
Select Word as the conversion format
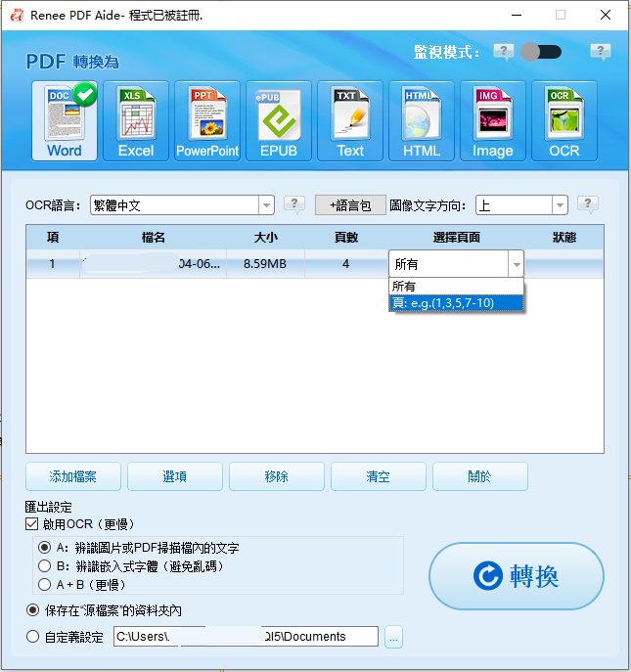(x=65, y=121)
